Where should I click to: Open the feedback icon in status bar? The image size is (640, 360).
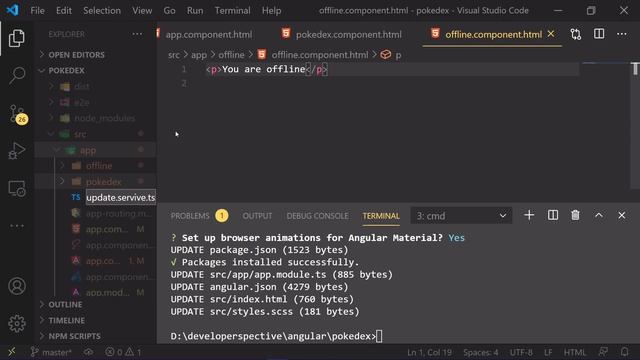(x=603, y=352)
